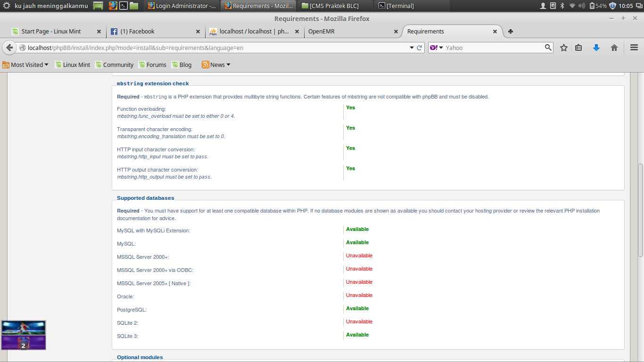The image size is (644, 362).
Task: Open a new tab with plus button
Action: pos(511,32)
